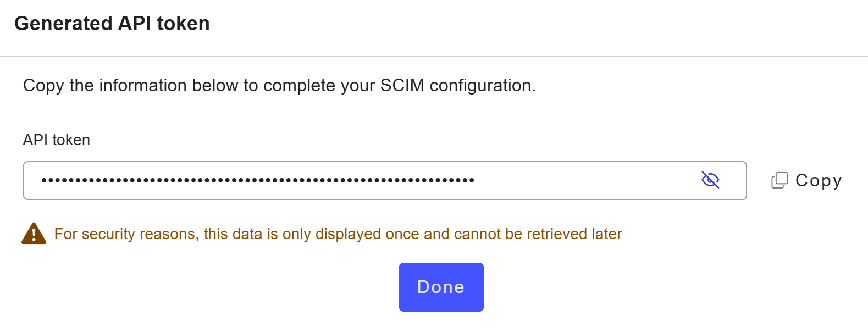This screenshot has width=868, height=327.
Task: Toggle token visibility using the crossed-eye icon
Action: (710, 180)
